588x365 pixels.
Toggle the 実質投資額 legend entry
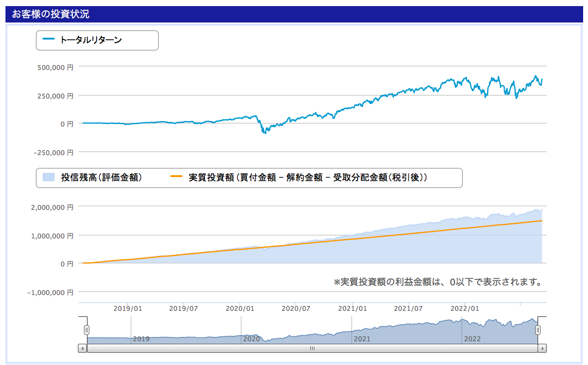(299, 178)
